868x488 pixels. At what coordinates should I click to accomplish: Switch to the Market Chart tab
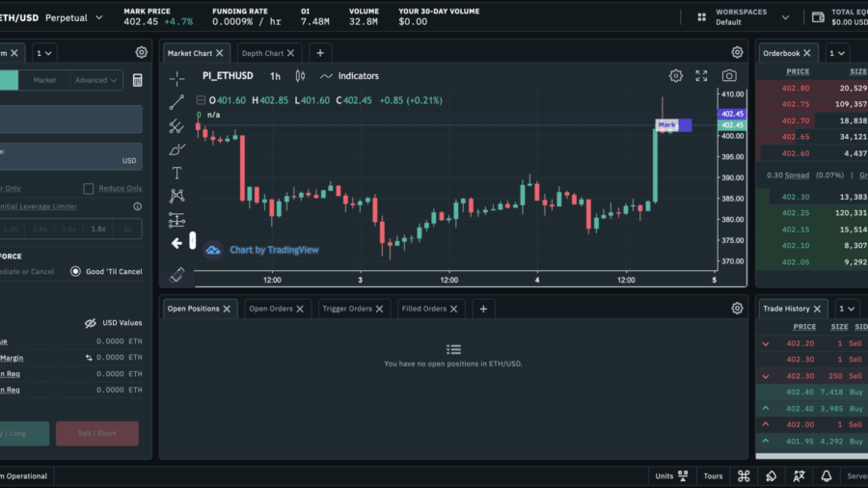[189, 53]
